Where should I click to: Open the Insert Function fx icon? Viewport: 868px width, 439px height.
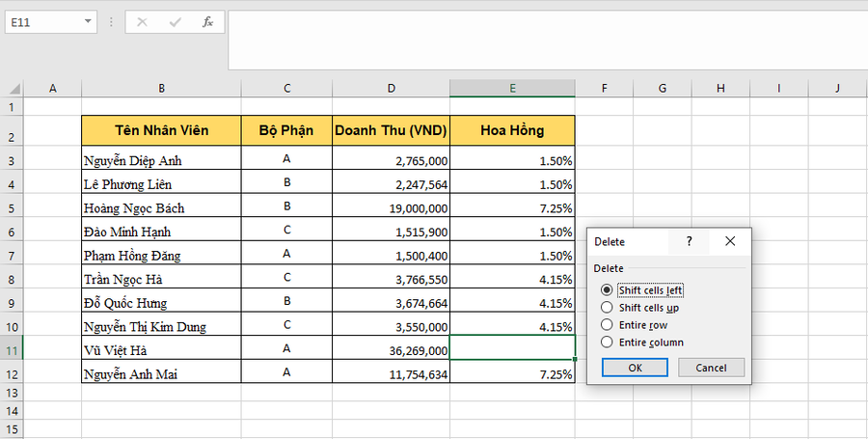click(x=207, y=22)
